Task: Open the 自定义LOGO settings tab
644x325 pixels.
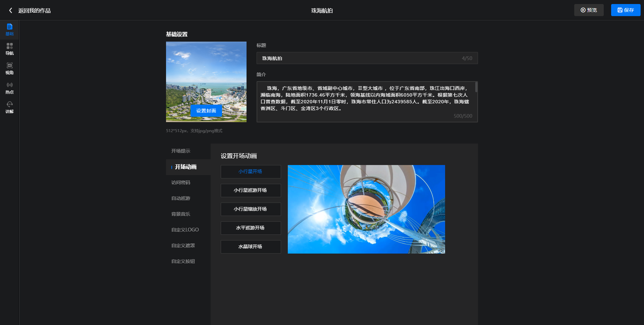Action: pos(185,230)
